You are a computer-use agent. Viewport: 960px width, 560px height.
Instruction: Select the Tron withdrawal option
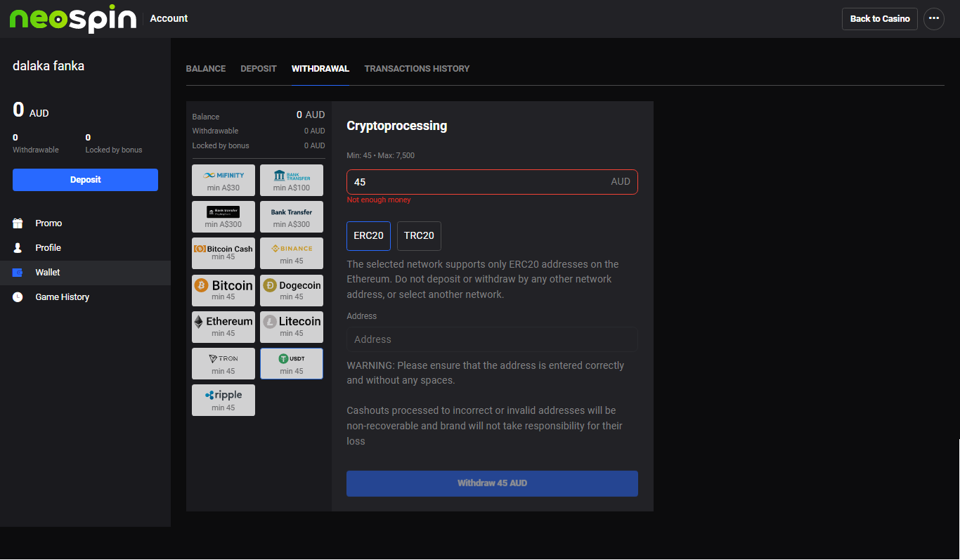tap(223, 363)
